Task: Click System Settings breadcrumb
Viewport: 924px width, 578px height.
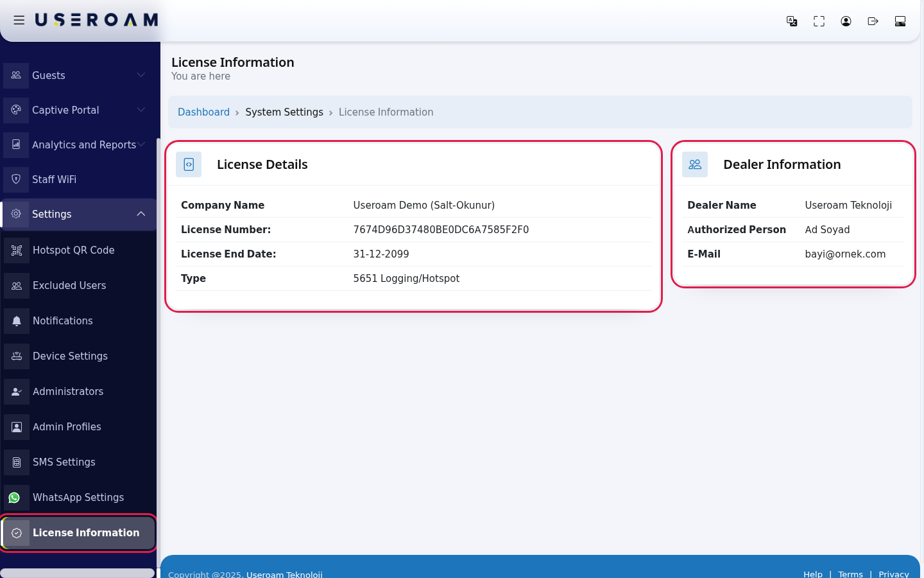Action: (x=284, y=112)
